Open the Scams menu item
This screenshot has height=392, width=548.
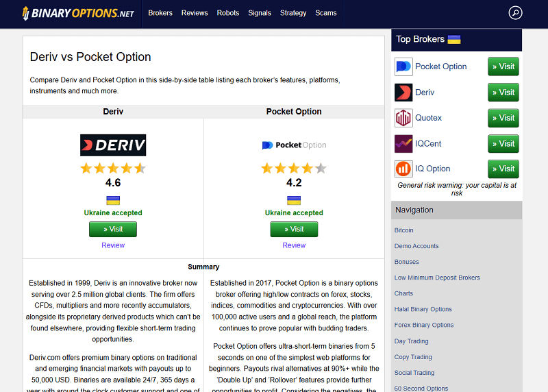326,13
